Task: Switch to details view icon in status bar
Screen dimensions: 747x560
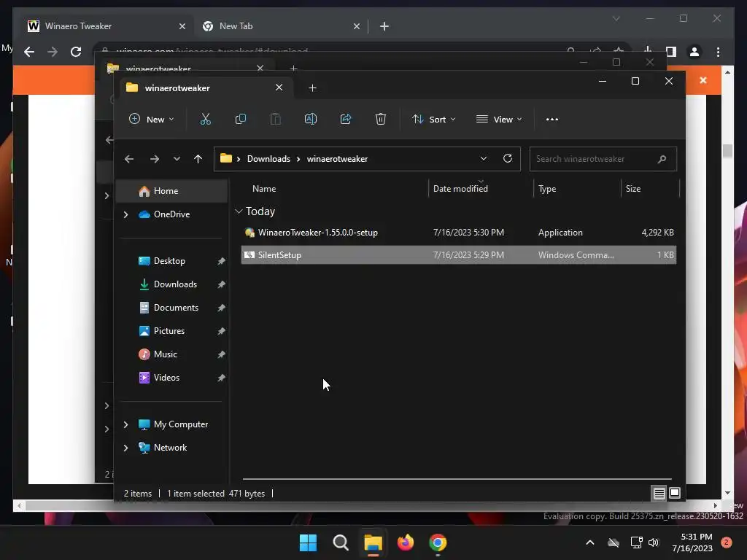Action: [659, 494]
